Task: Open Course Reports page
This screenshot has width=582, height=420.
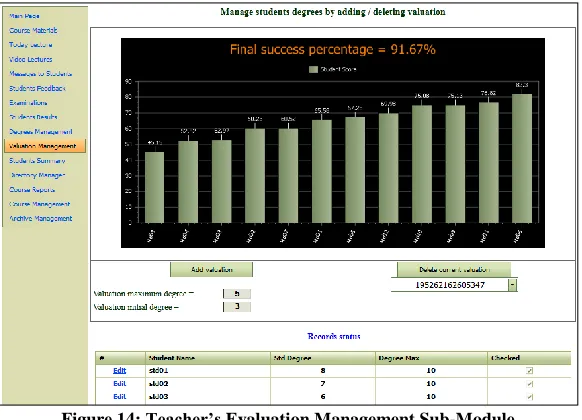Action: tap(32, 190)
